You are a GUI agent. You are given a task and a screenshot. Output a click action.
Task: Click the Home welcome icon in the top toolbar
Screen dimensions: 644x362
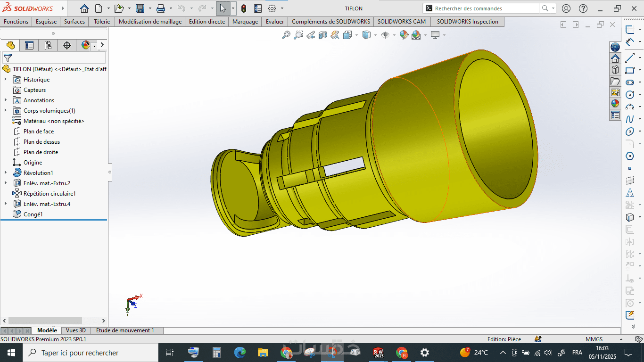click(84, 8)
